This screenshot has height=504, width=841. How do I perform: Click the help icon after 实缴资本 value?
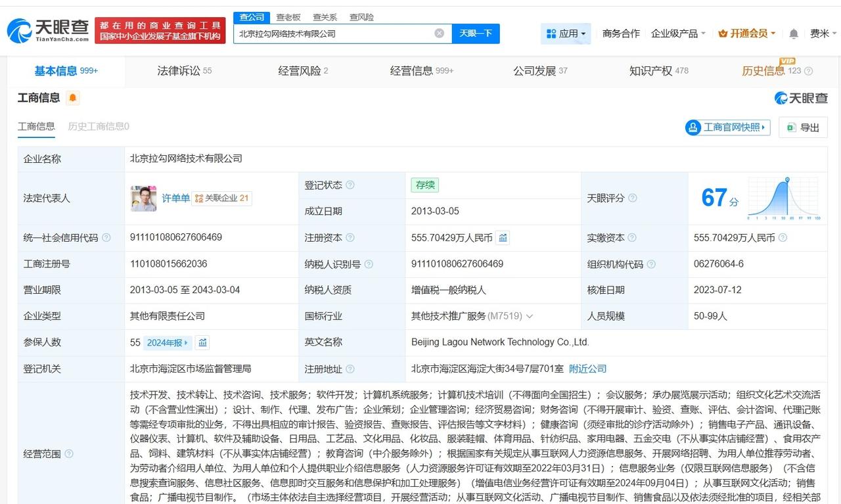pyautogui.click(x=783, y=238)
